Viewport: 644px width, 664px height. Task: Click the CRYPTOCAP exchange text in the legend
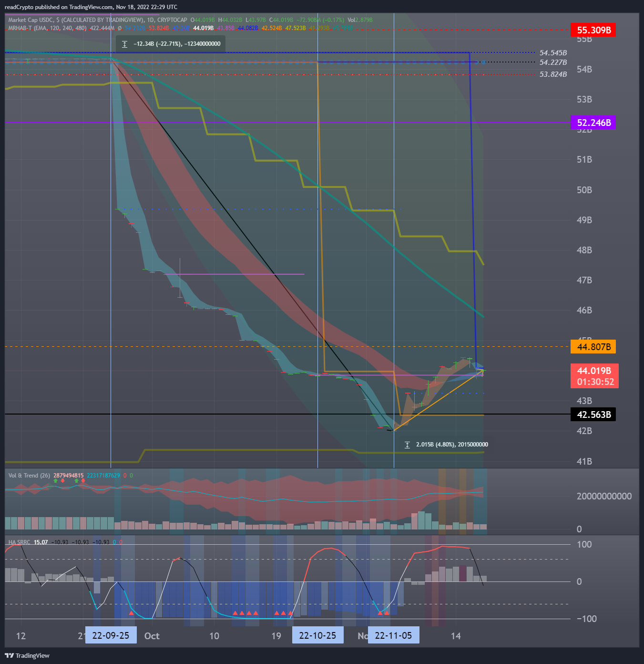[172, 20]
